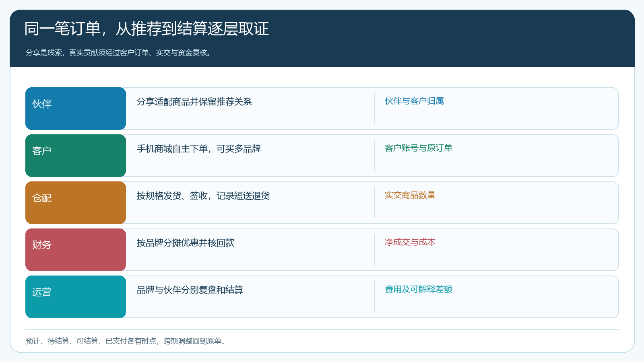Click the text 按品牌分摊优惠并核回款
Viewport: 644px width, 362px height.
186,243
